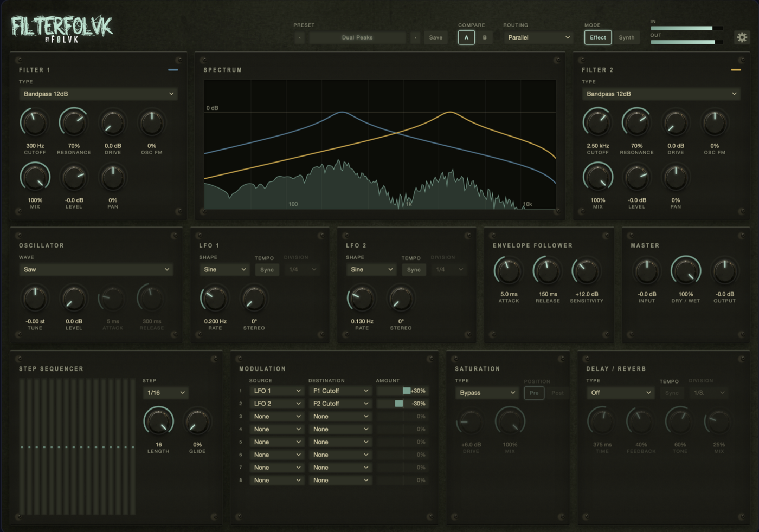Open modulation row 1 LFO 1 source

277,391
